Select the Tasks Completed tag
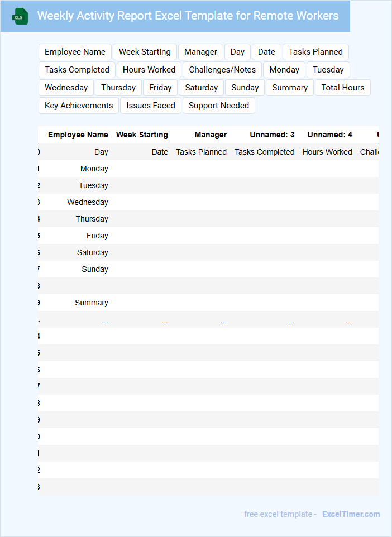Screen dimensions: 392x537 (77, 70)
